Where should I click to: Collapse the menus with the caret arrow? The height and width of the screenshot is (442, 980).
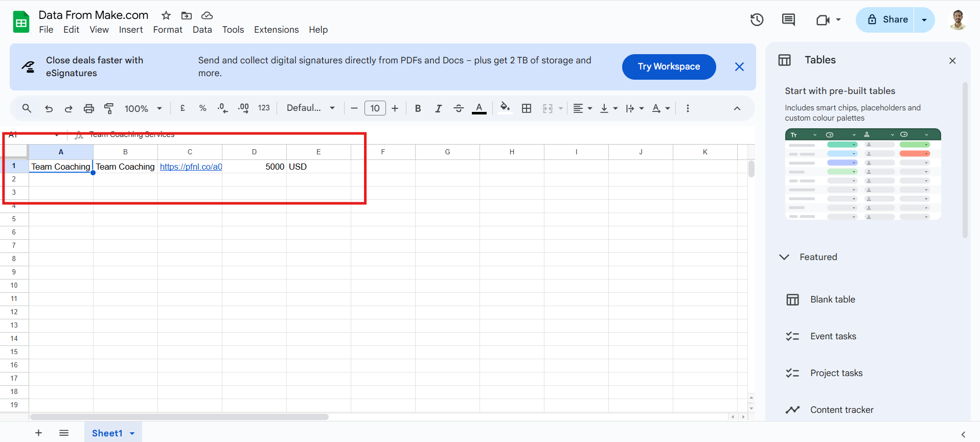(737, 108)
